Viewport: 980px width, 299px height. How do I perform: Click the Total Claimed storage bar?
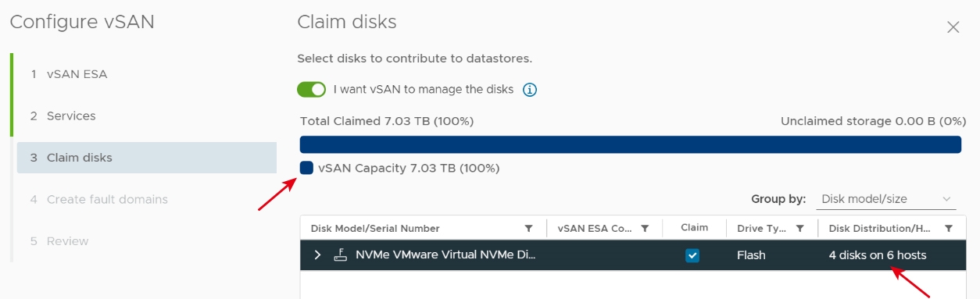[x=630, y=144]
